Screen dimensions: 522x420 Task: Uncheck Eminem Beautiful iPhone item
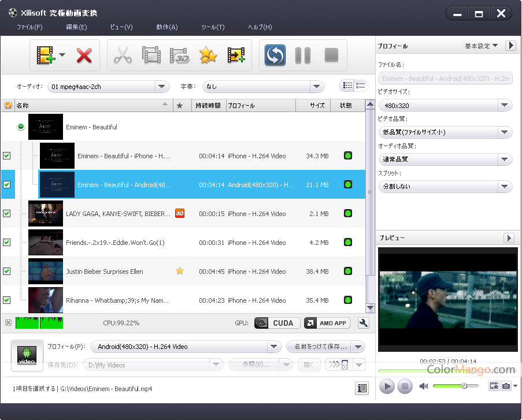tap(7, 156)
